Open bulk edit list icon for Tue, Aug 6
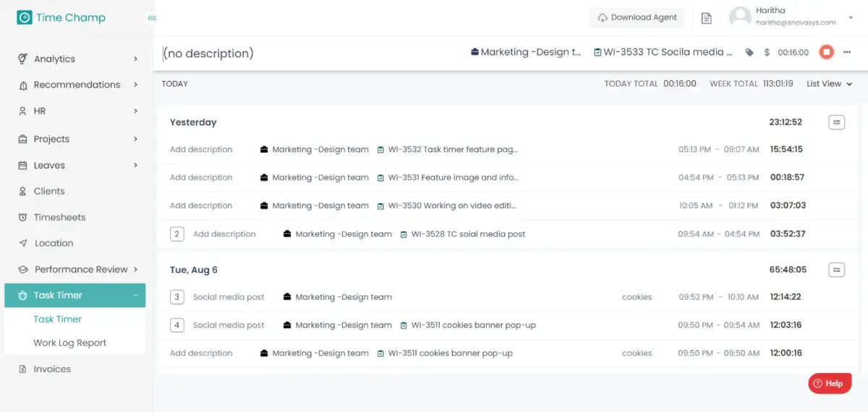Viewport: 868px width, 412px height. 836,270
